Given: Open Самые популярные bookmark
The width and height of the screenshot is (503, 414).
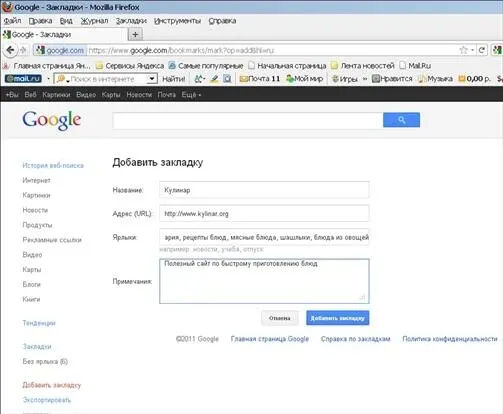Looking at the screenshot, I should pos(206,66).
